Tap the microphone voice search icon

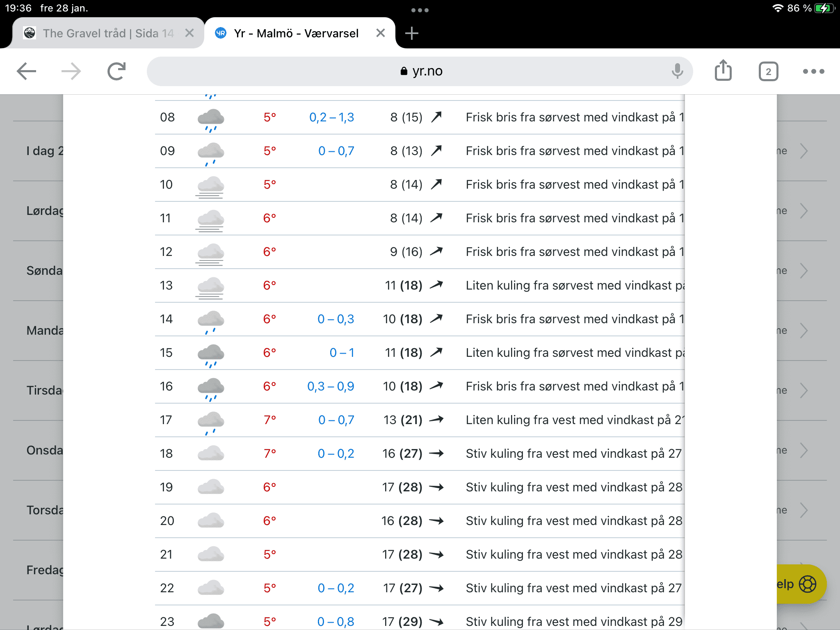(x=677, y=71)
